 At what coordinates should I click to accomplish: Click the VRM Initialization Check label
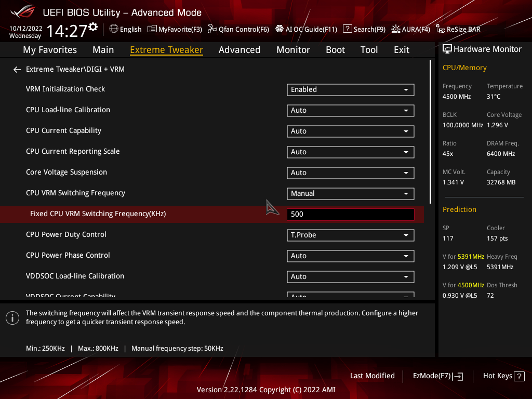coord(65,89)
